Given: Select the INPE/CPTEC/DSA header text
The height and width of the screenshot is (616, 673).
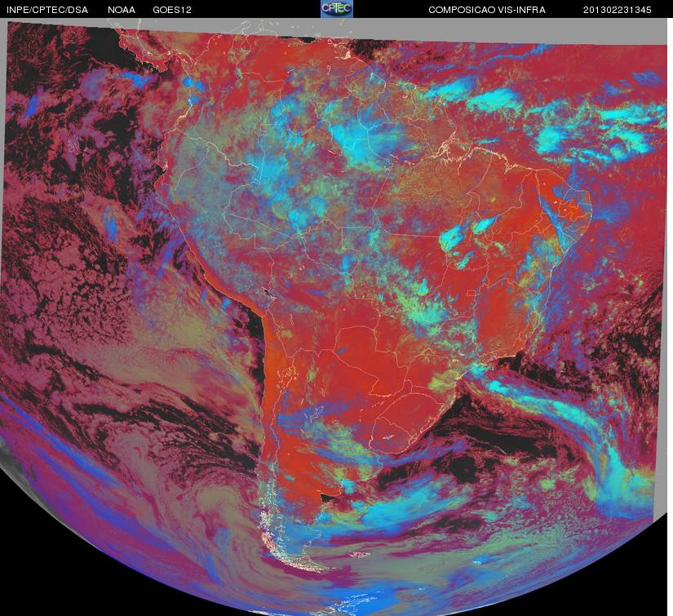Looking at the screenshot, I should point(47,10).
